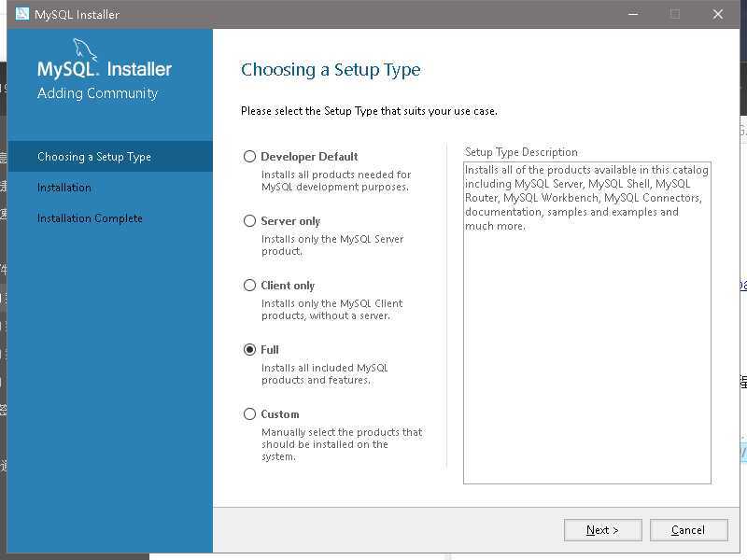This screenshot has width=747, height=560.
Task: Choose the Client only setup option
Action: [249, 286]
